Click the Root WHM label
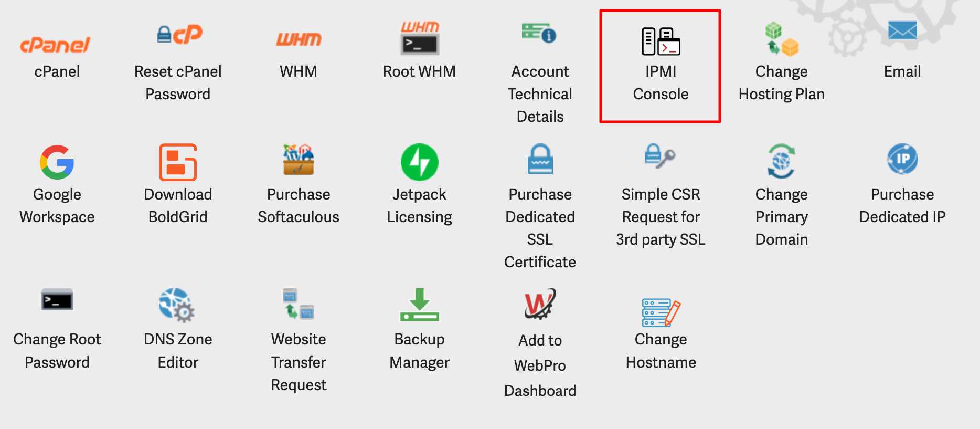980x429 pixels. [x=419, y=71]
